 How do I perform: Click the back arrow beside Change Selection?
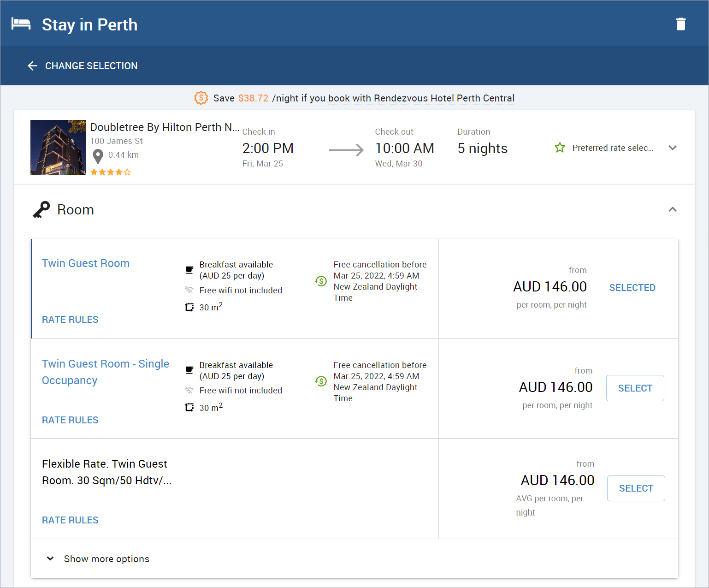(32, 66)
